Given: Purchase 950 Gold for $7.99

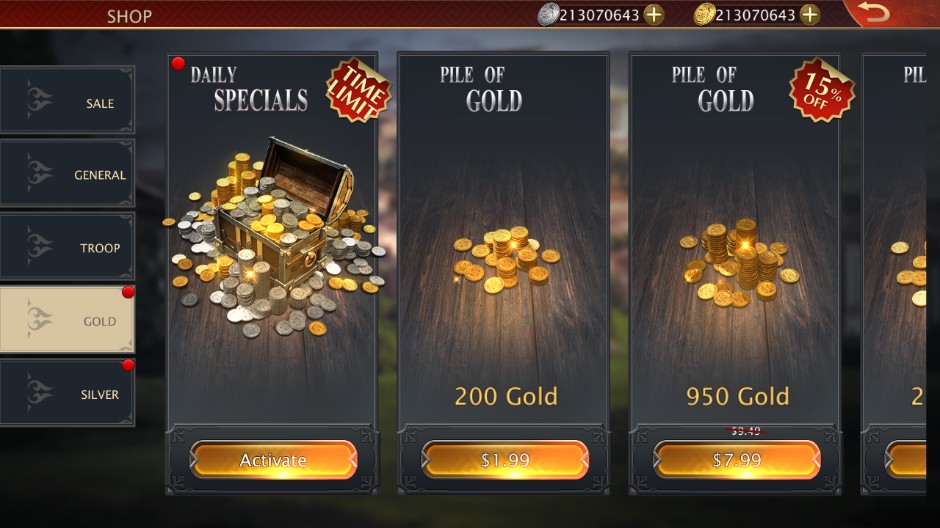Looking at the screenshot, I should [x=737, y=460].
